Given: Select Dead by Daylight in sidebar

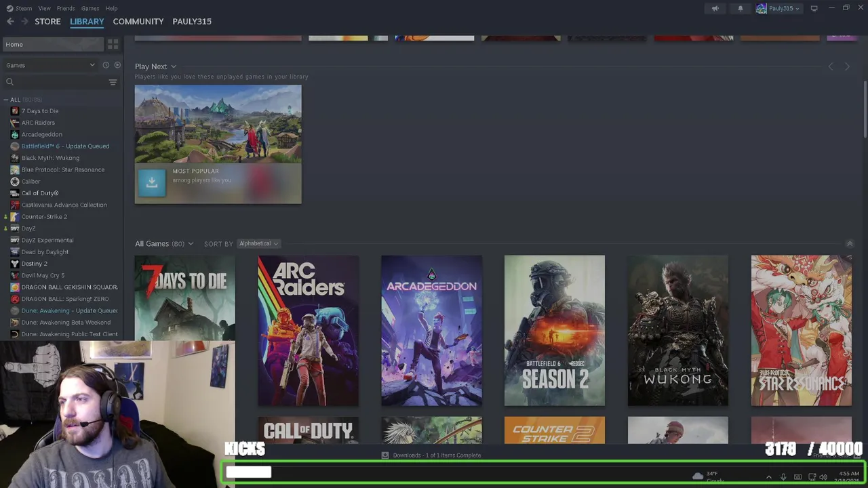Looking at the screenshot, I should pos(45,252).
